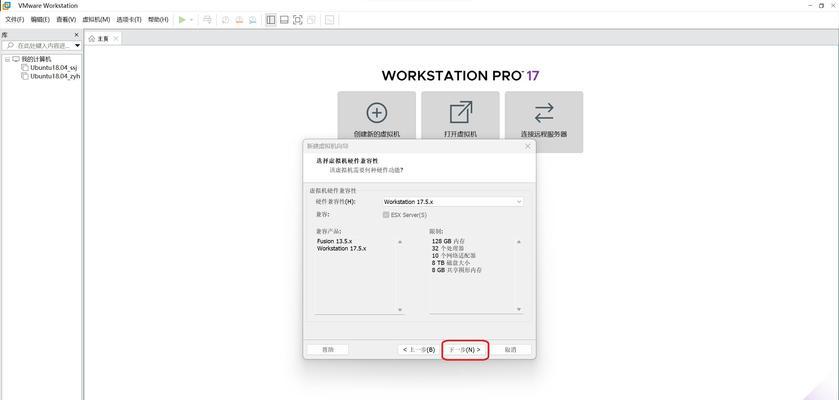Click 8 TB 磁盘大小 in limits list
Image resolution: width=839 pixels, height=400 pixels.
[x=451, y=263]
